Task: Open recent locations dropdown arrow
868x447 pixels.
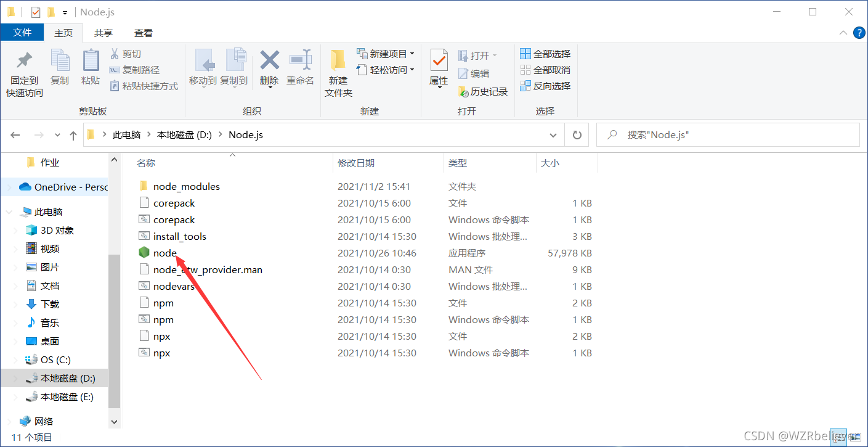Action: (x=58, y=135)
